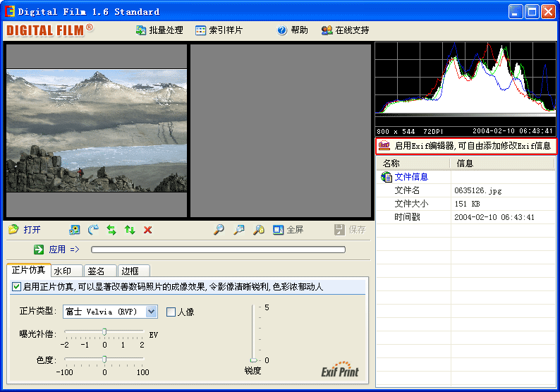Viewport: 560px width, 392px height.
Task: Click the RGB histogram graph
Action: click(x=465, y=78)
